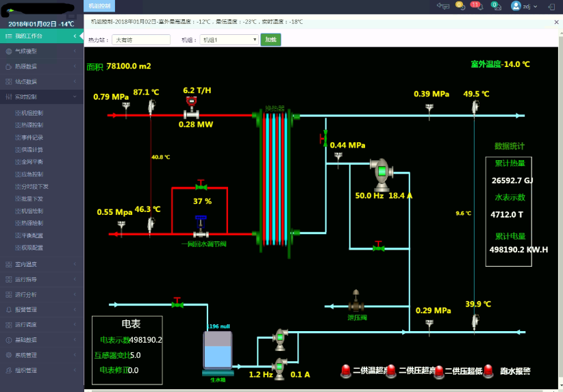Click the announcement speaker icon in top bar
The image size is (563, 392).
pos(443,5)
